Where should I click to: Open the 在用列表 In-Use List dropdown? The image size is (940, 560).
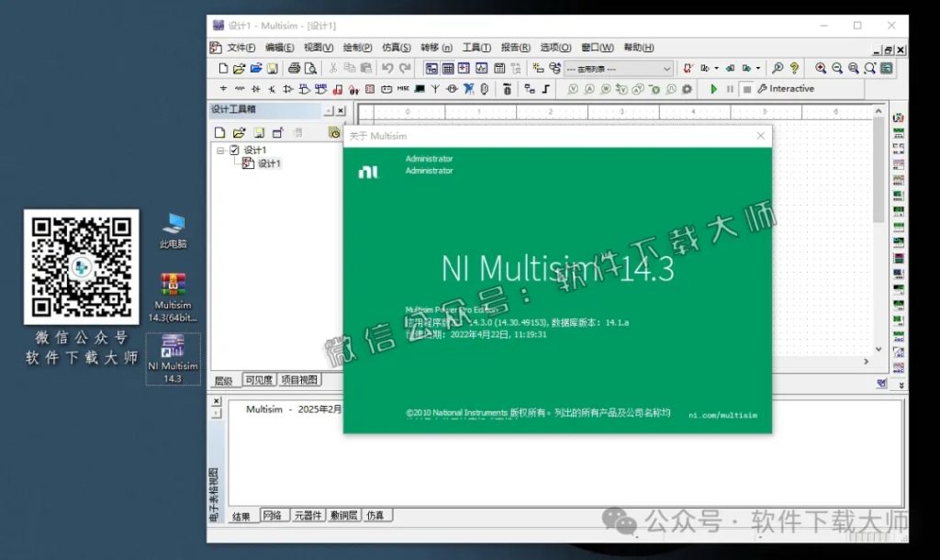(x=666, y=68)
